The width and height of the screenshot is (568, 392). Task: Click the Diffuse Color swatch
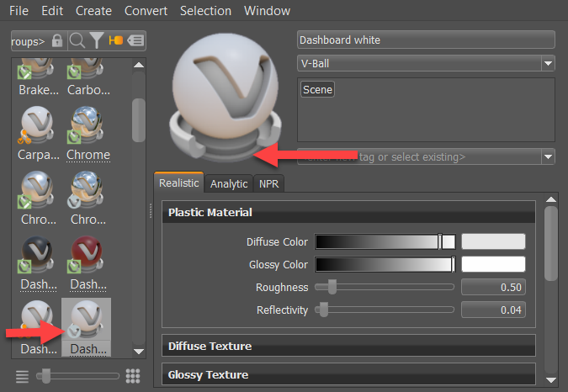[493, 241]
